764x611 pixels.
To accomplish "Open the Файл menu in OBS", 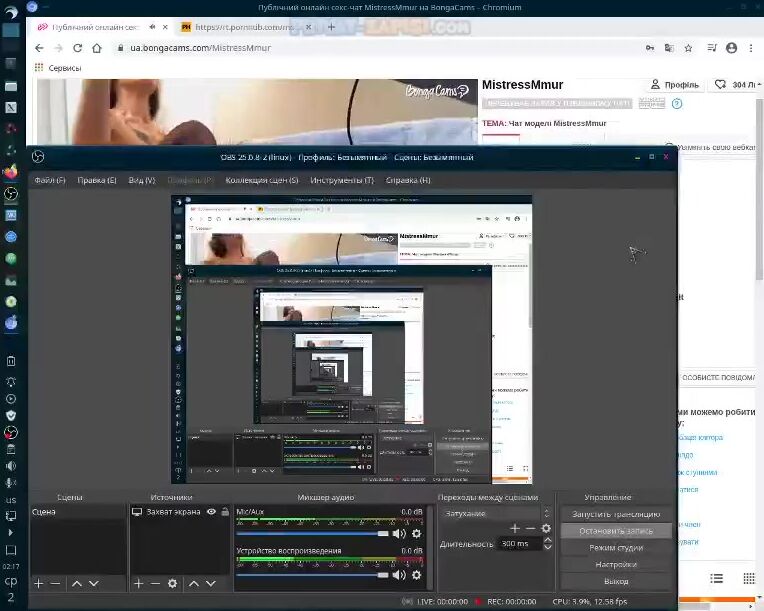I will (x=49, y=180).
